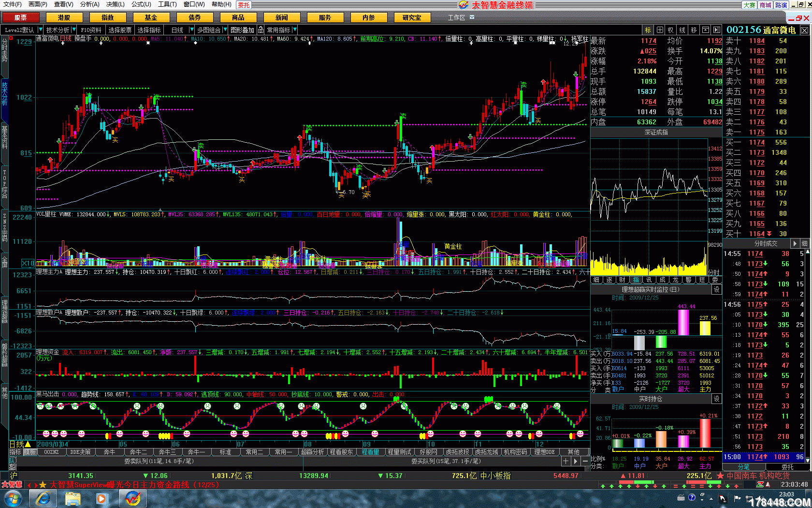Click the collapse panel window icon
The width and height of the screenshot is (812, 508).
706,30
